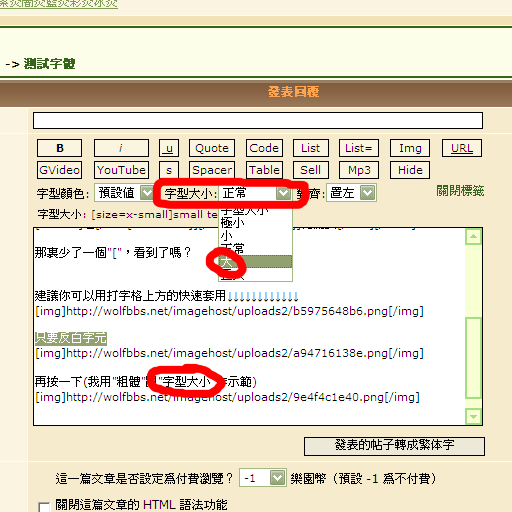Apply italic with the i button
Viewport: 512px width, 512px height.
121,148
